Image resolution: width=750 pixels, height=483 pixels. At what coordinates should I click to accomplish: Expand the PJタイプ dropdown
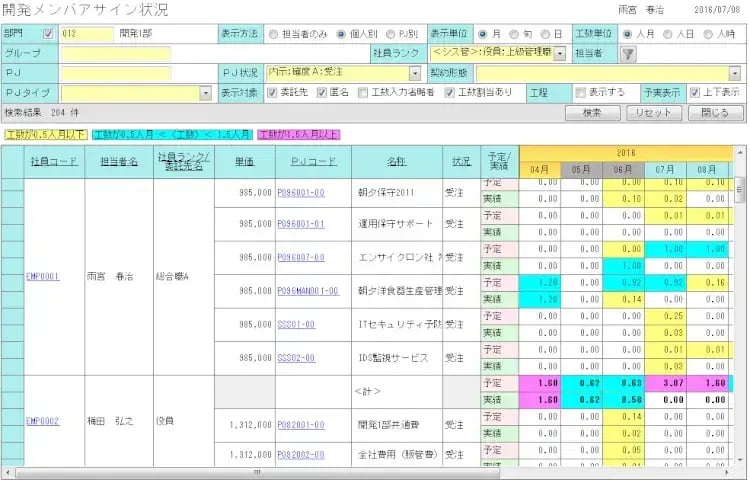point(205,93)
